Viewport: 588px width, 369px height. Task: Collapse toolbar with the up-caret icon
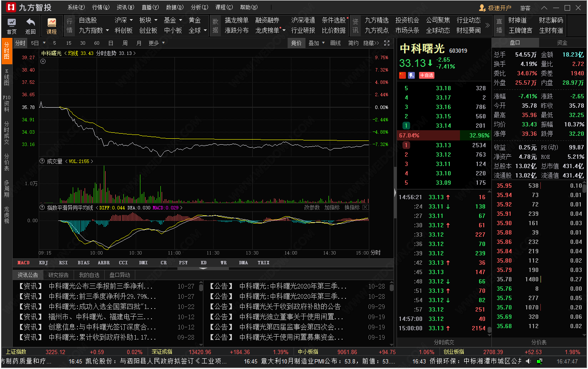[545, 8]
